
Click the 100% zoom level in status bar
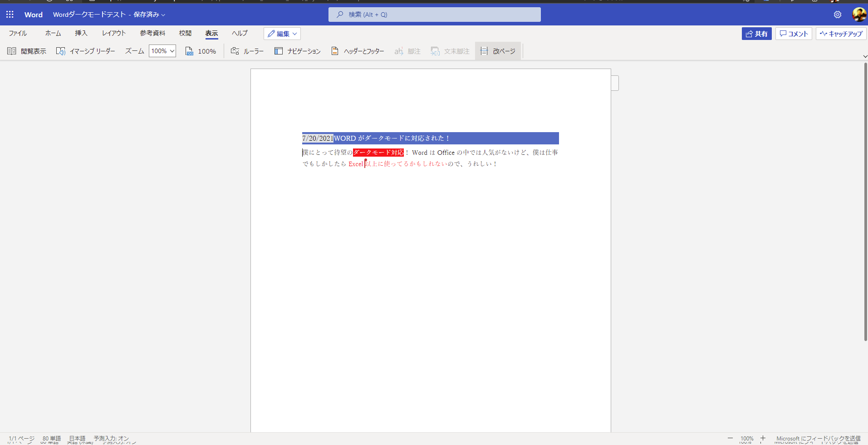point(747,439)
